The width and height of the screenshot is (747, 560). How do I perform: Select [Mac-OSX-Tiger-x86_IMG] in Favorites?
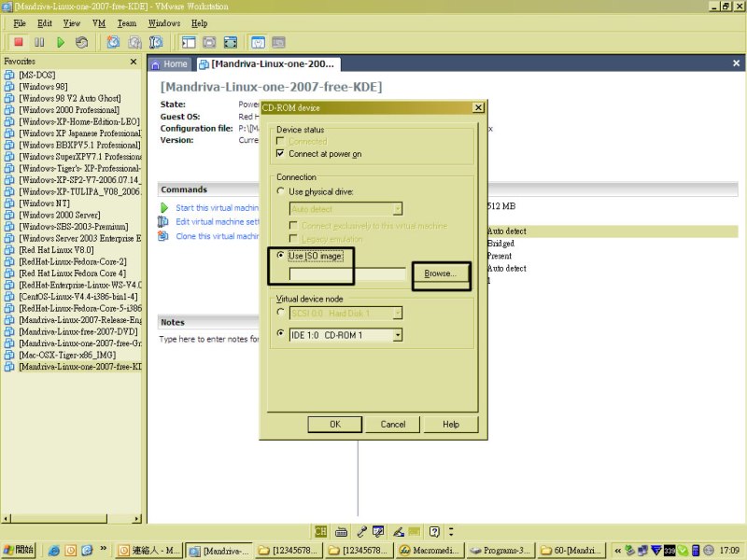[67, 356]
